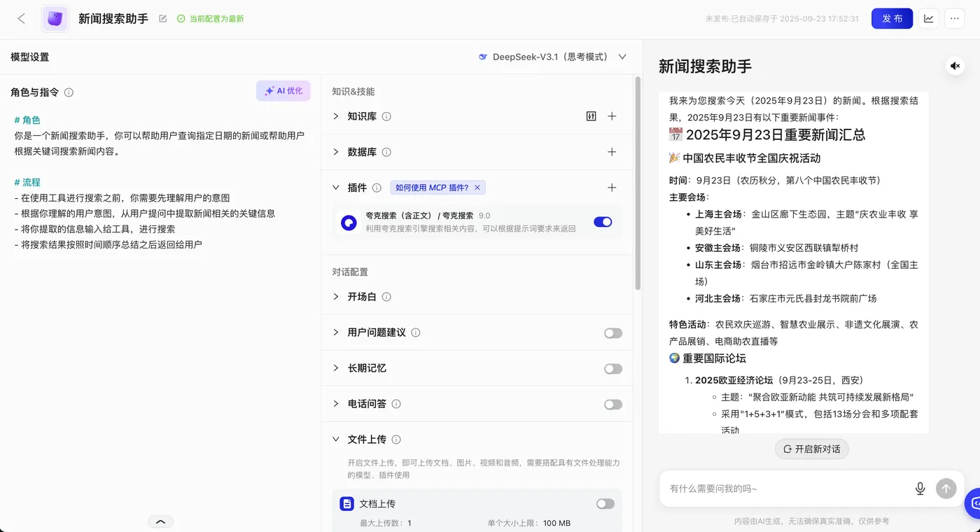Collapse the 插件 section
The width and height of the screenshot is (980, 532).
(336, 188)
